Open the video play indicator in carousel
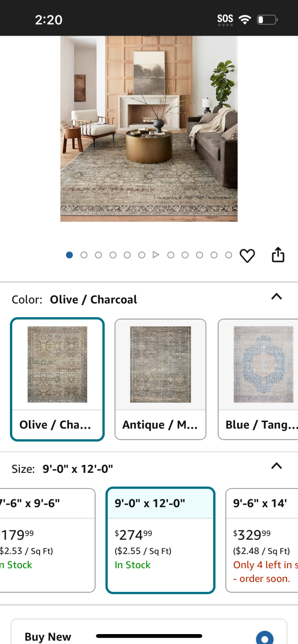 point(156,255)
